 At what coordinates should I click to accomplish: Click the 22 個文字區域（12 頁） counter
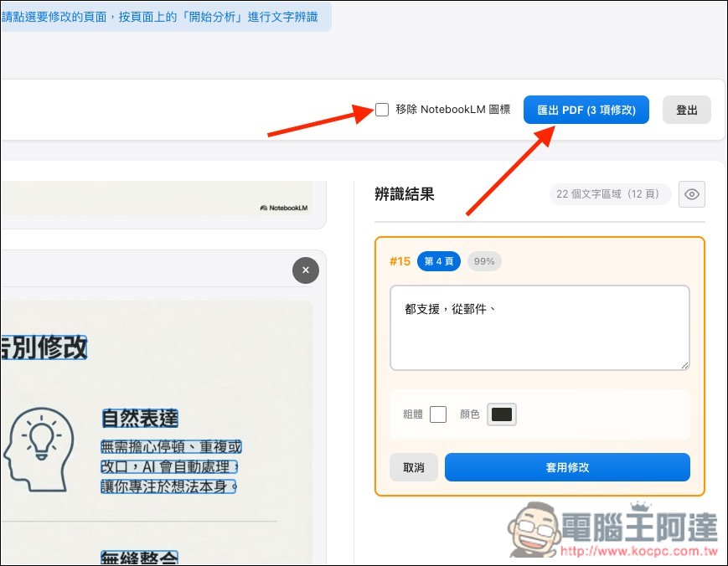click(610, 194)
